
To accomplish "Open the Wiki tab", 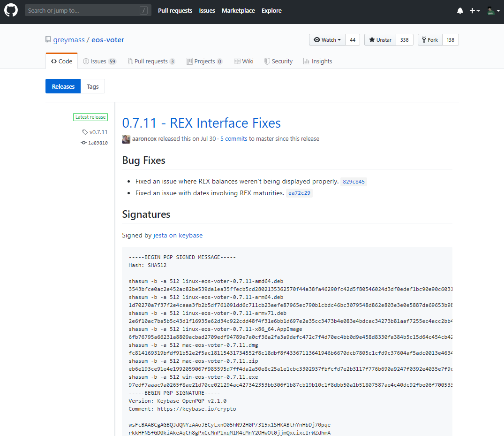I will click(244, 61).
